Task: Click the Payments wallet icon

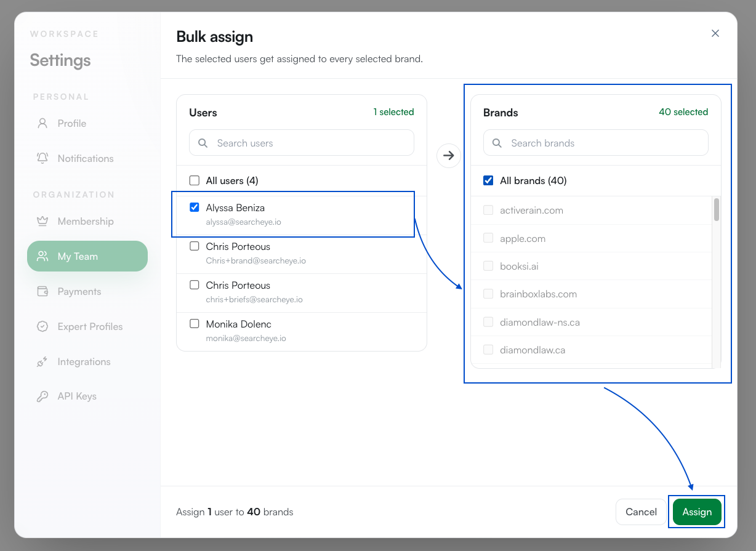Action: tap(42, 291)
